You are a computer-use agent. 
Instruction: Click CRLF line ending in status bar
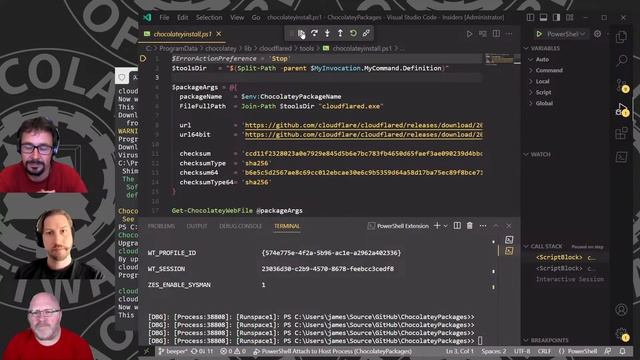pyautogui.click(x=544, y=351)
